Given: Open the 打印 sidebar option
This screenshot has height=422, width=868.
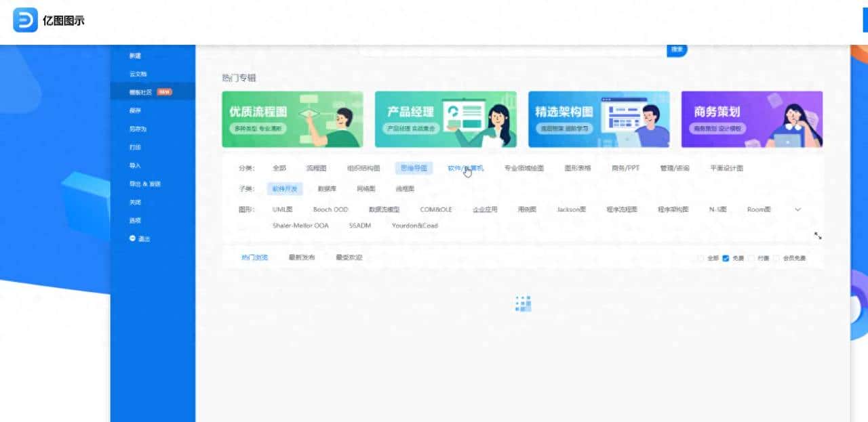Looking at the screenshot, I should [x=136, y=146].
